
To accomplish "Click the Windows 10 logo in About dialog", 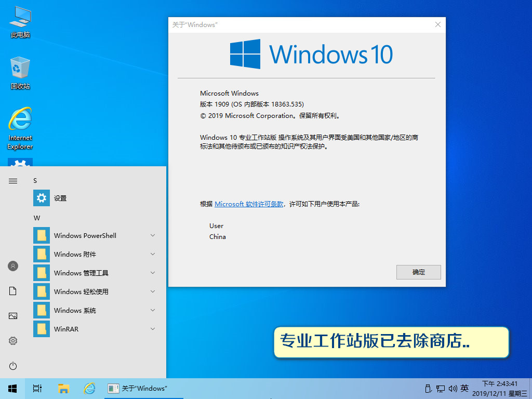I will click(x=311, y=54).
